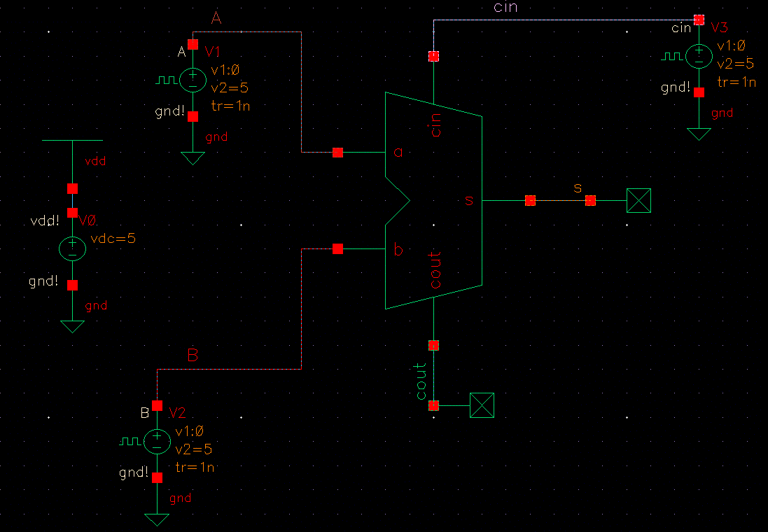
Task: Select the ground triangle below V0
Action: click(73, 327)
